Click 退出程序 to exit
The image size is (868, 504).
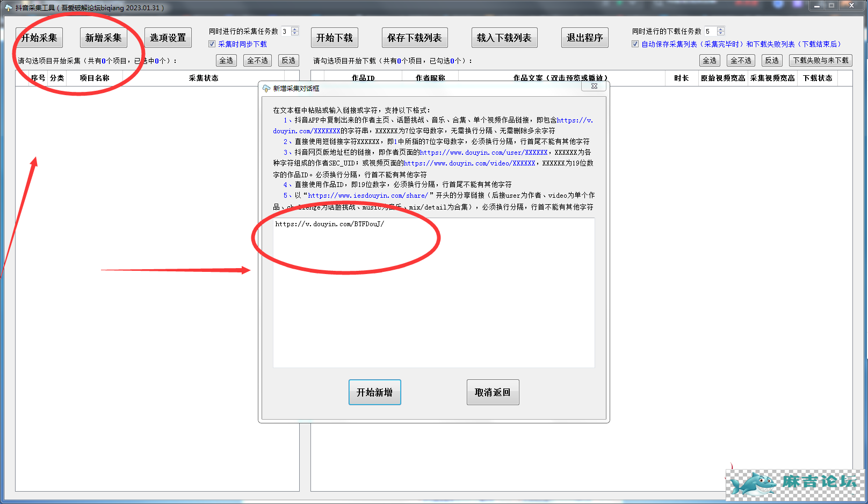585,38
